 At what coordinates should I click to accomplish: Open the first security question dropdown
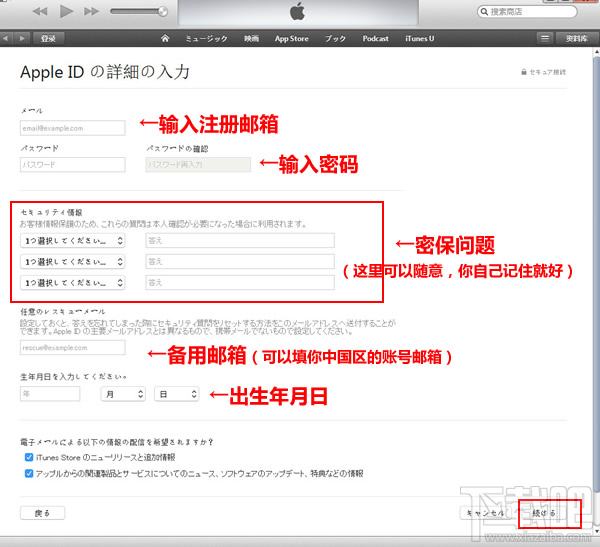click(73, 241)
